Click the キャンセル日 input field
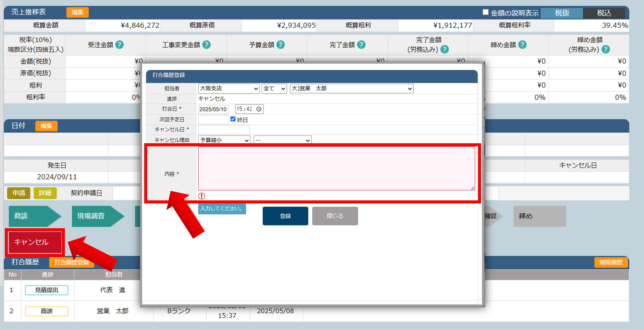The height and width of the screenshot is (330, 644). [x=224, y=130]
